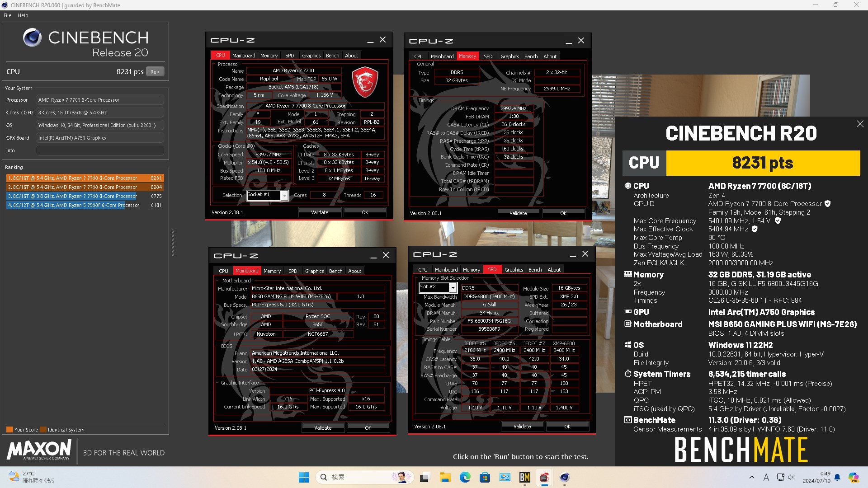The image size is (868, 488).
Task: Open File Explorer from the taskbar
Action: [445, 477]
